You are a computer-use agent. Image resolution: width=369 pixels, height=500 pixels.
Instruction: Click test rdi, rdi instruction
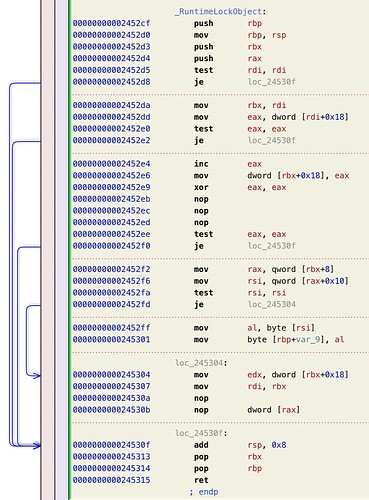[x=240, y=70]
